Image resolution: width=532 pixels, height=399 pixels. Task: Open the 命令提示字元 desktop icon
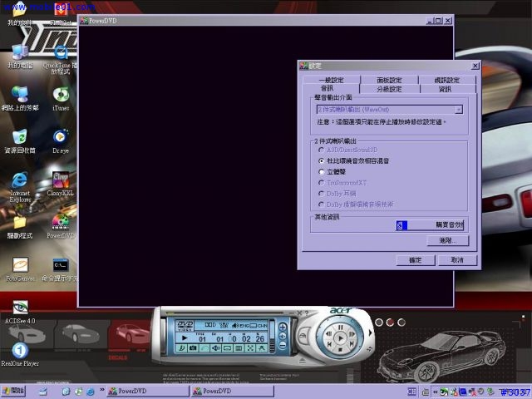(x=60, y=269)
